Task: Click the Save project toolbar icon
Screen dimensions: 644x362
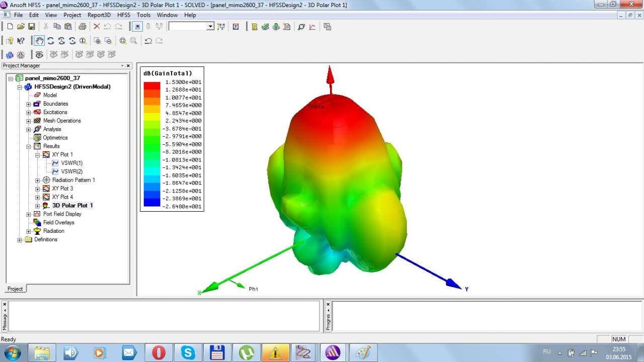Action: tap(31, 27)
